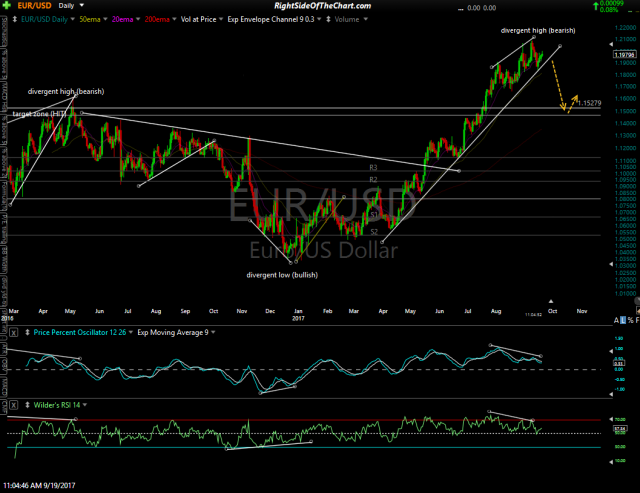
Task: Click the green up-arrow price change icon
Action: pos(596,6)
